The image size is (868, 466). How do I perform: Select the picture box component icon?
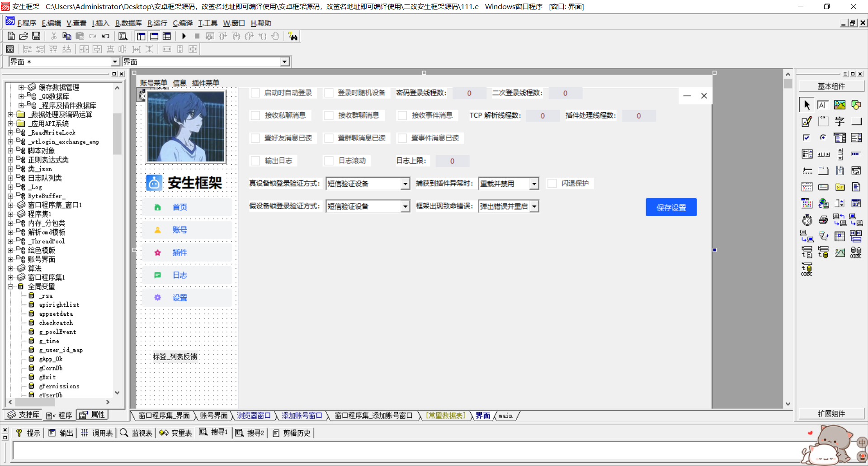coord(840,105)
